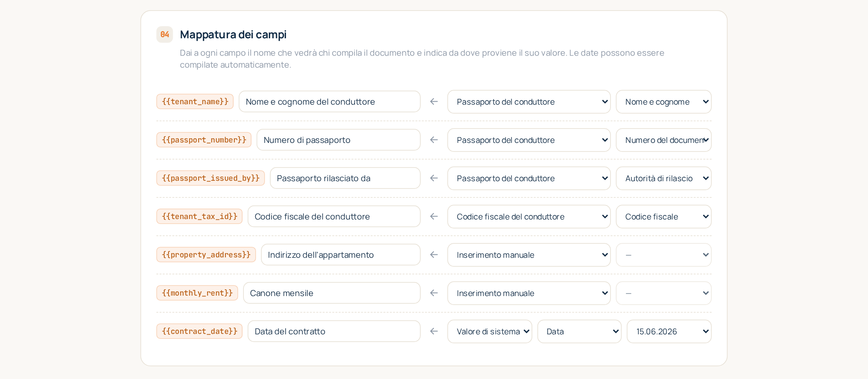
Task: Click the {{monthly_rent}} placeholder tag
Action: click(x=197, y=293)
